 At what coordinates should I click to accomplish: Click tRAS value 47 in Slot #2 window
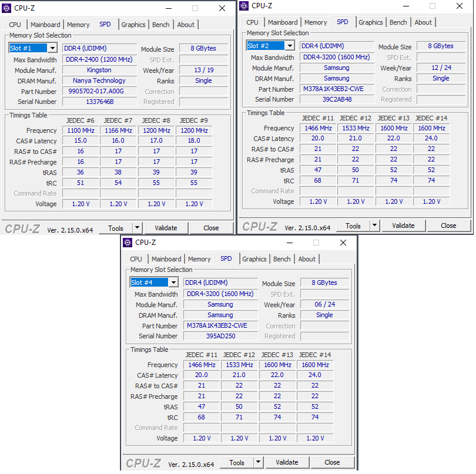[x=318, y=170]
